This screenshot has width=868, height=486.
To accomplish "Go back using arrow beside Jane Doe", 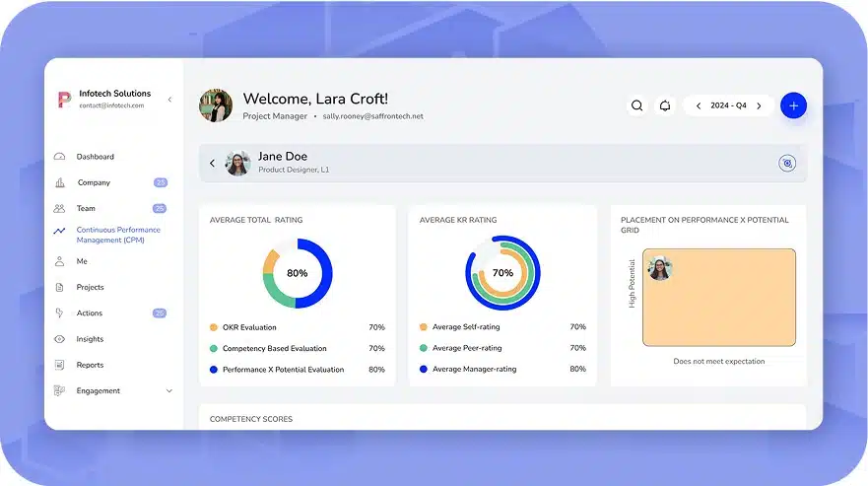I will click(212, 164).
